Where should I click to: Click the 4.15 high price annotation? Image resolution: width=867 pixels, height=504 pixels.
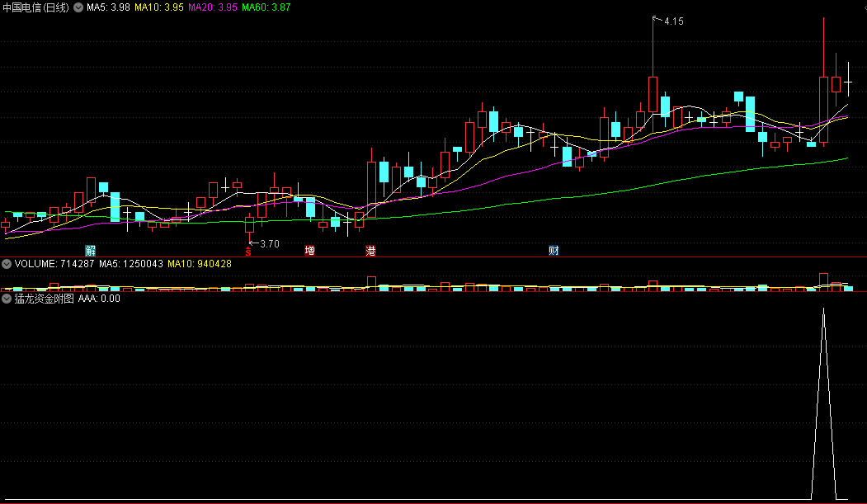click(673, 21)
